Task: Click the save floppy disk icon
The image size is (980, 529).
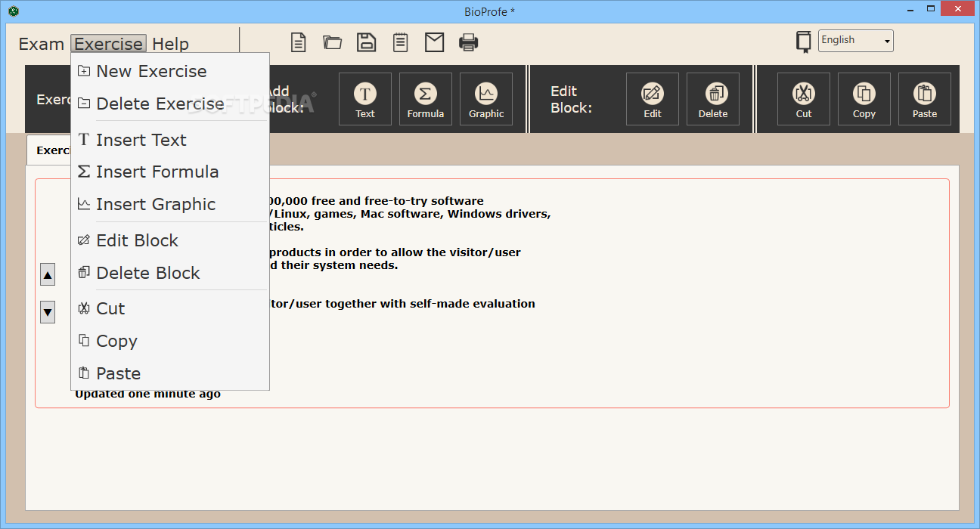Action: [x=367, y=42]
